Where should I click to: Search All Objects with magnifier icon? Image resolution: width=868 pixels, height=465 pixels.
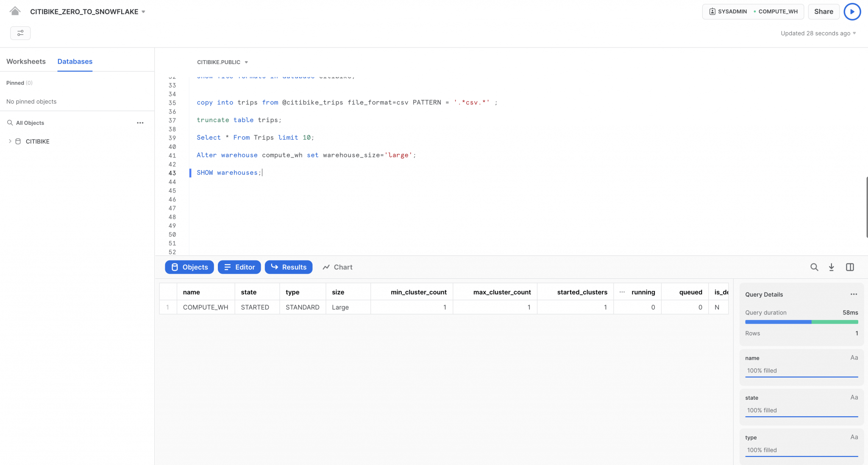tap(10, 123)
